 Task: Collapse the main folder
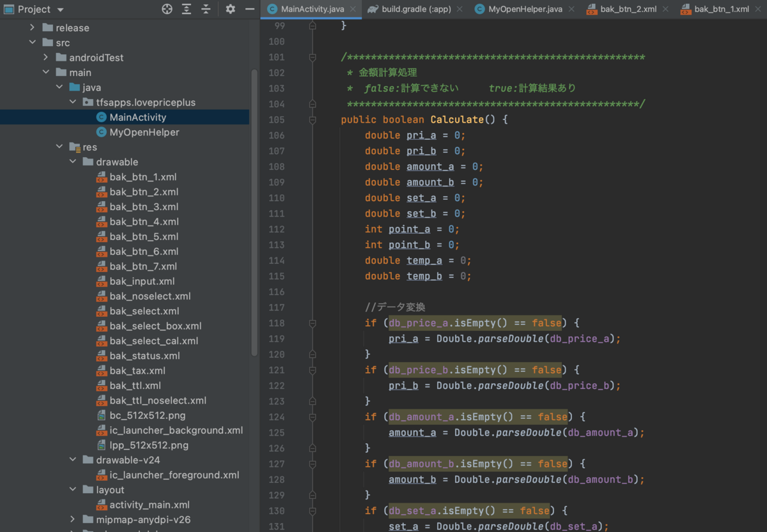46,72
